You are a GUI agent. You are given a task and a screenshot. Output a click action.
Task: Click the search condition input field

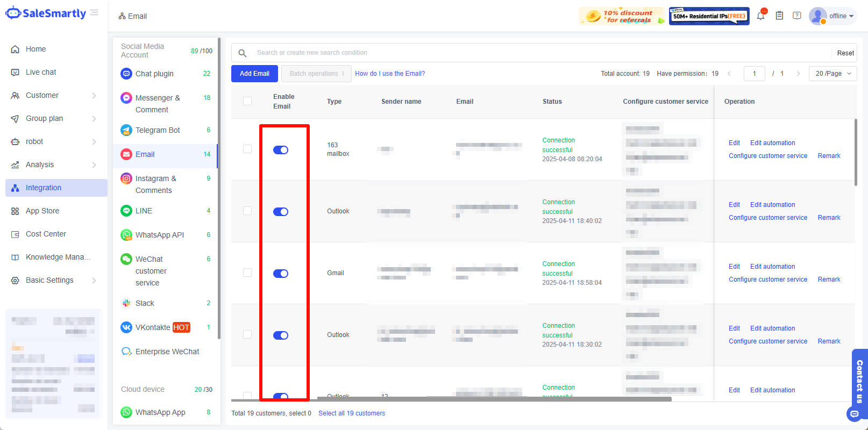[538, 53]
